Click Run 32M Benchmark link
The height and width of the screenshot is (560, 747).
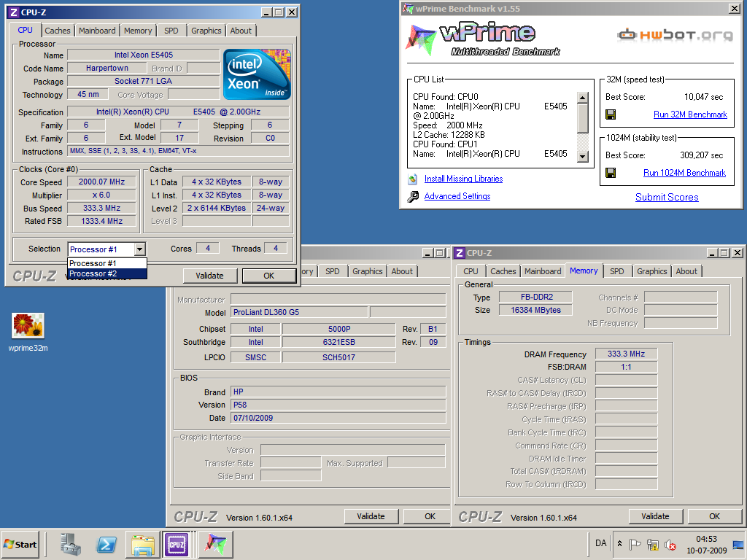point(690,114)
